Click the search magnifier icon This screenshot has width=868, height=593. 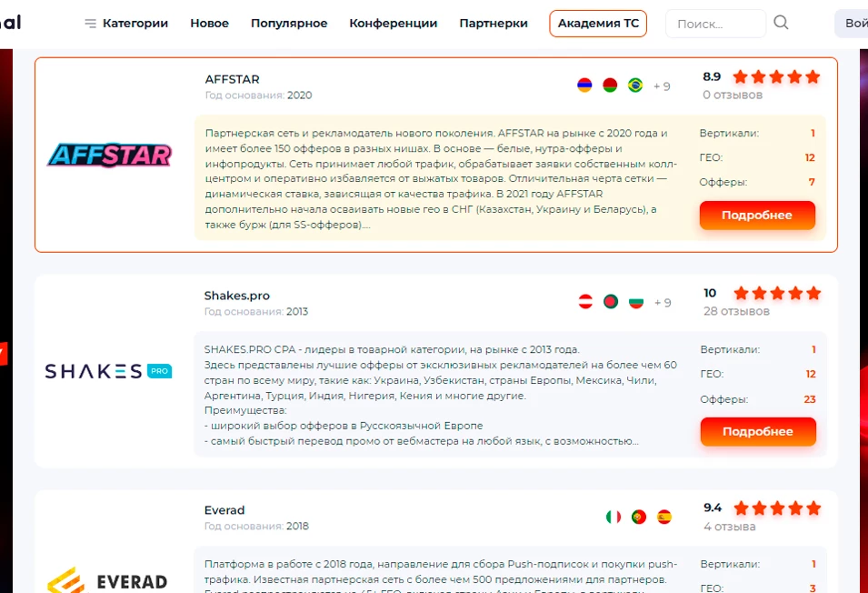point(781,22)
